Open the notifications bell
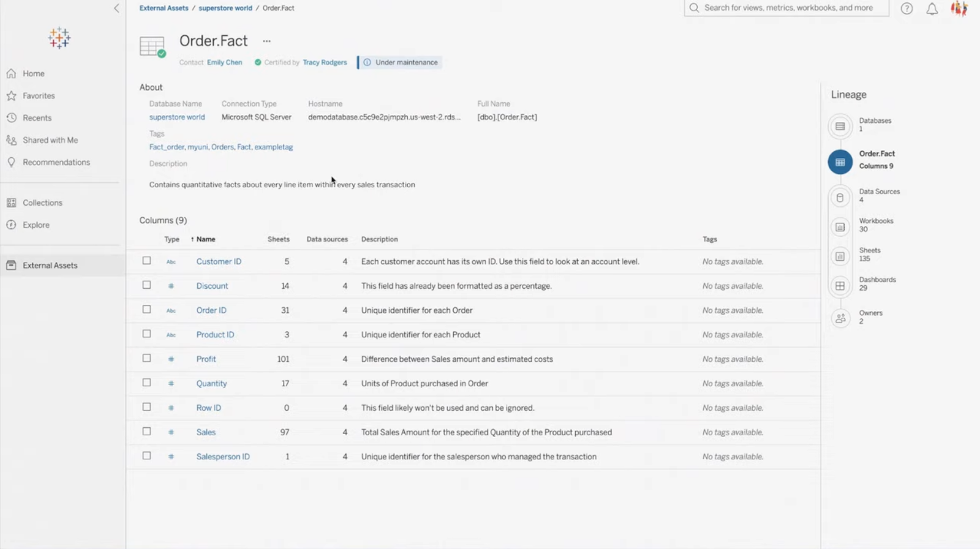980x549 pixels. (x=932, y=9)
